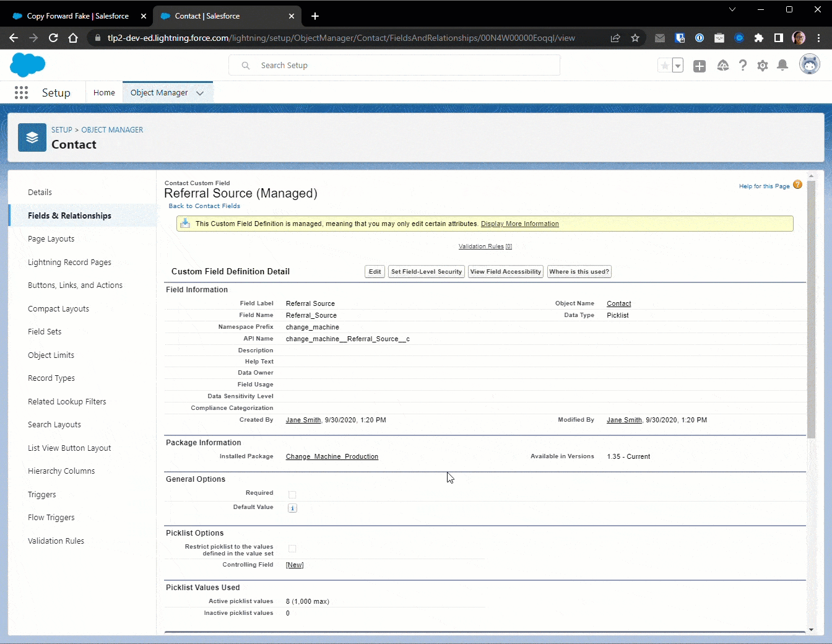The height and width of the screenshot is (644, 832).
Task: Click the favorites star icon
Action: pyautogui.click(x=665, y=66)
